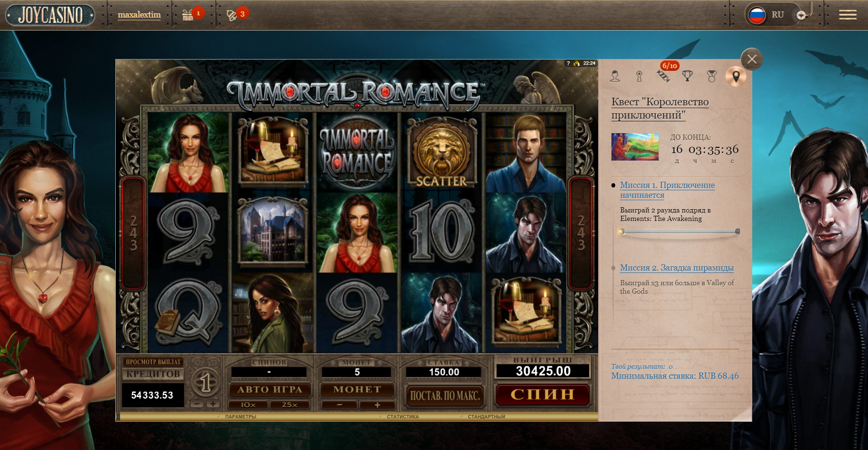The height and width of the screenshot is (450, 868).
Task: Click the right 243 ways indicator
Action: (581, 233)
